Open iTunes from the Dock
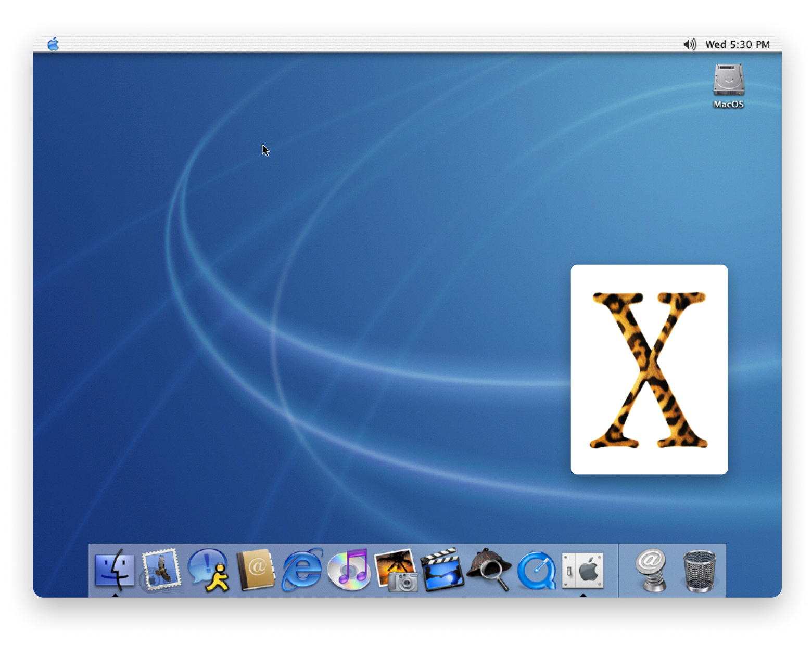812x645 pixels. point(349,570)
